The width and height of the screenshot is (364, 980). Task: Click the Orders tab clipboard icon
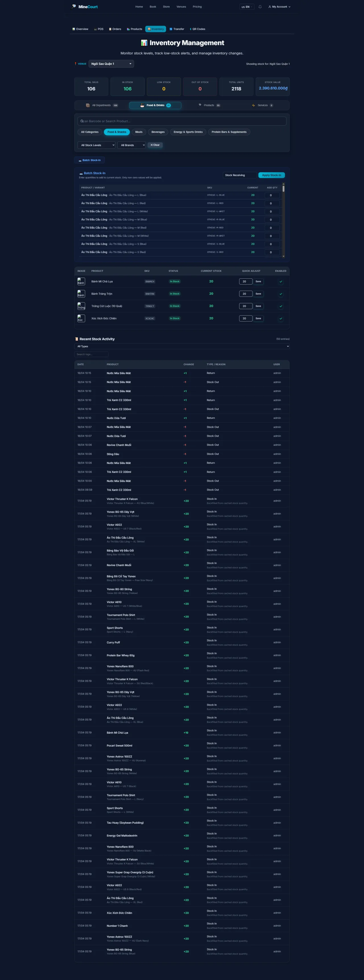pos(110,29)
